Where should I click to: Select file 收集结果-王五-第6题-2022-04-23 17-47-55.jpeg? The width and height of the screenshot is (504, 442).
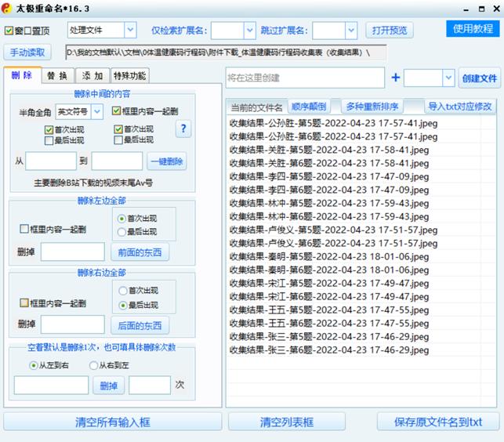point(329,324)
